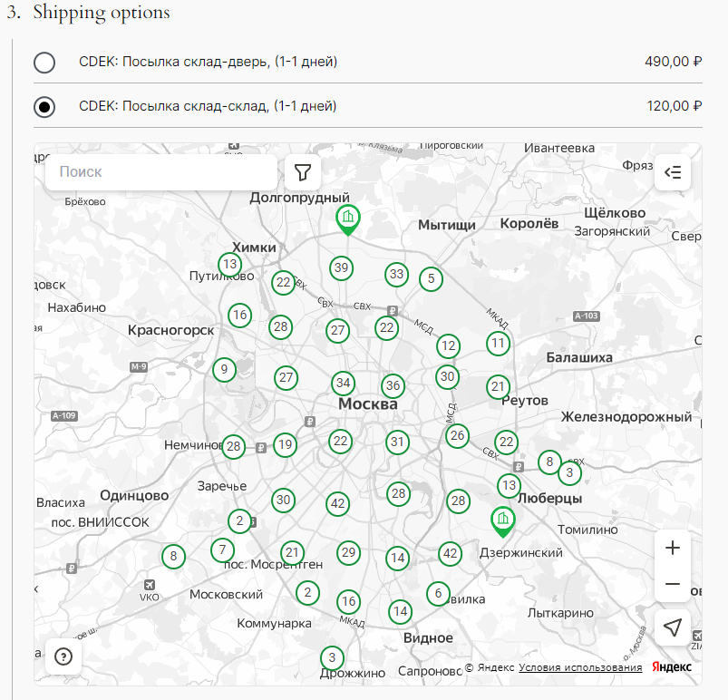The width and height of the screenshot is (728, 700).
Task: Click label 'CDEK: Посылка склад-склад, (1-1 дней)'
Action: [x=208, y=106]
